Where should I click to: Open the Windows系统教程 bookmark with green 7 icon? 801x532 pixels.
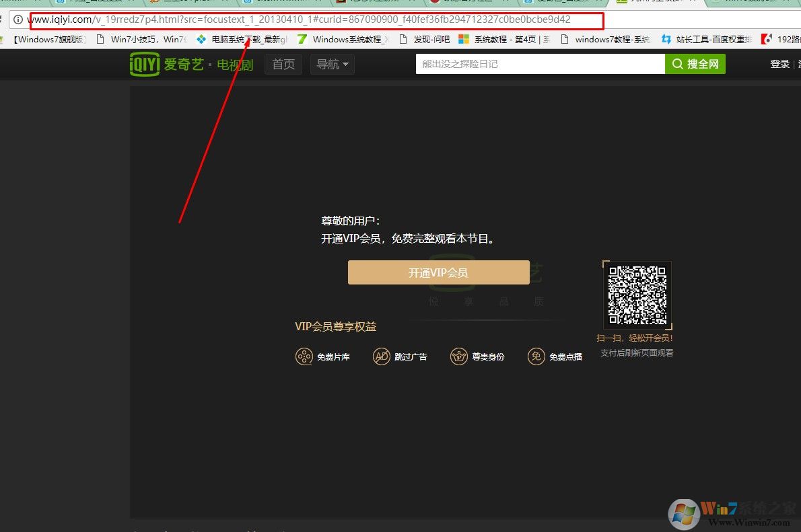pos(343,40)
